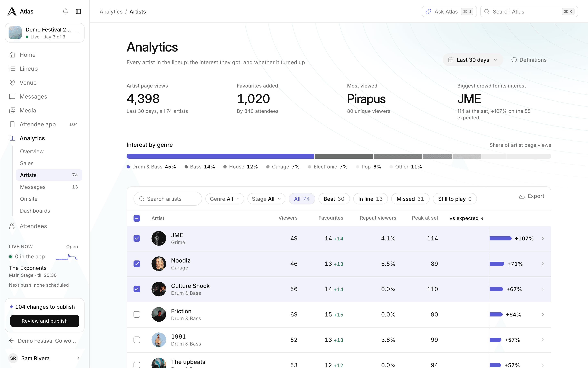Click the calendar icon in date range
588x368 pixels.
(451, 60)
